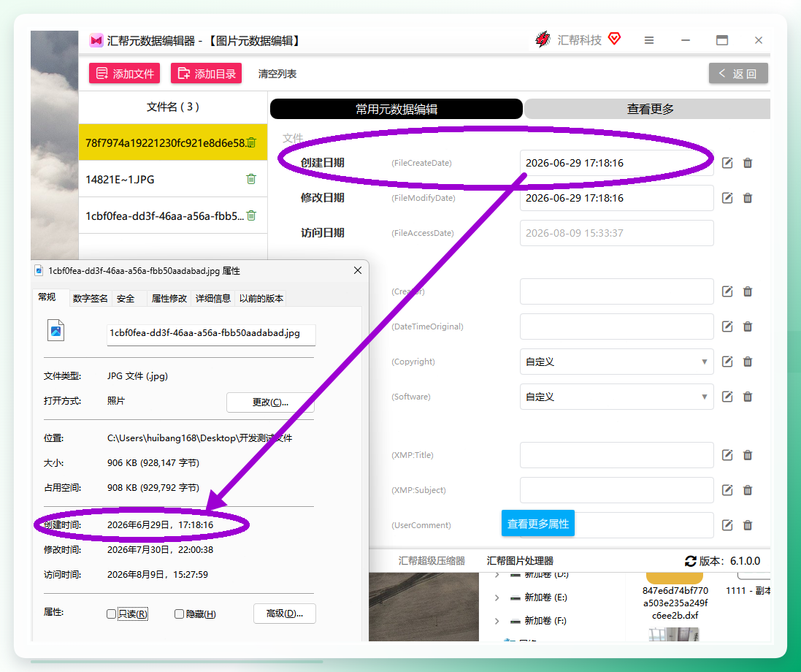The image size is (801, 672).
Task: Expand the 新加卷 (F:) tree node
Action: (497, 621)
